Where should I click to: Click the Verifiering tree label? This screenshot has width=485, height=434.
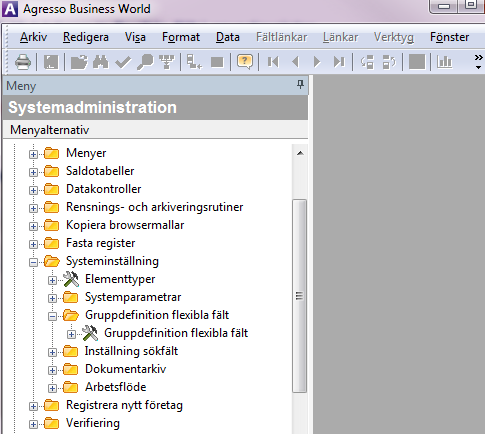(x=93, y=423)
